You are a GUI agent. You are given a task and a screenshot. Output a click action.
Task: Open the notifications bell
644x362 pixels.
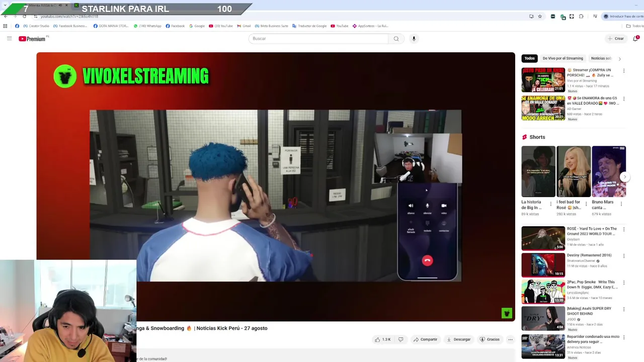coord(635,39)
